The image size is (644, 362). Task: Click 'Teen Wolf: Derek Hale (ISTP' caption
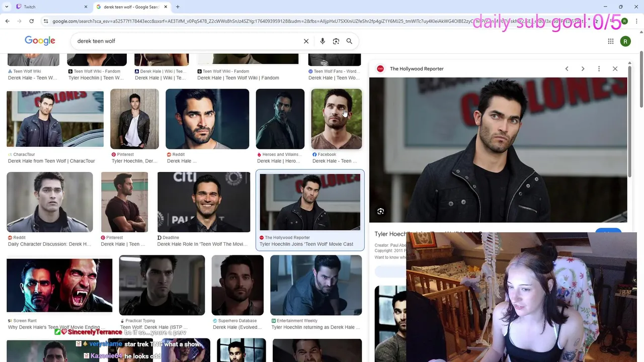(153, 327)
